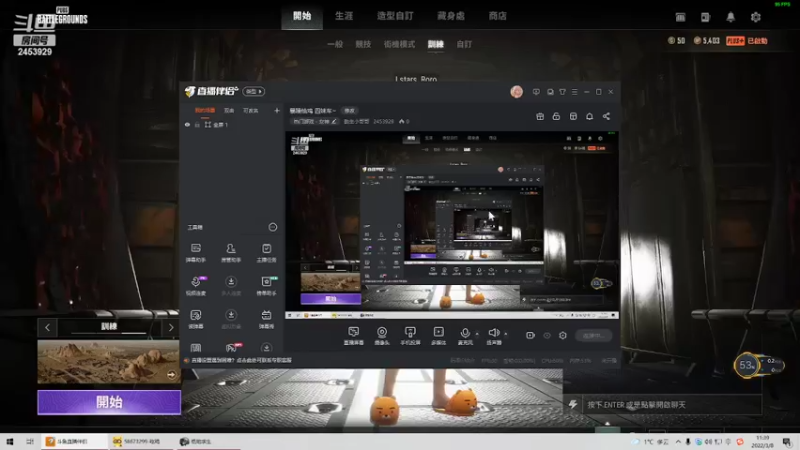Add a new scene with the plus icon
The image size is (800, 450).
277,110
